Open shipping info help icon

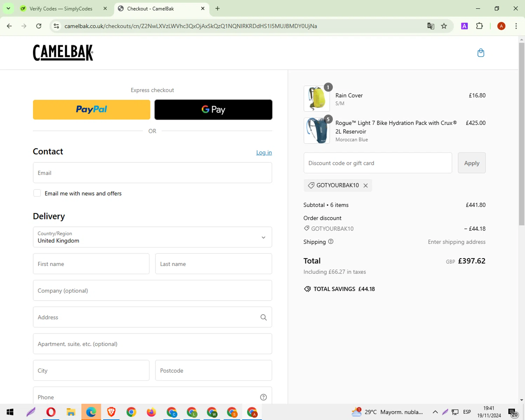click(331, 241)
